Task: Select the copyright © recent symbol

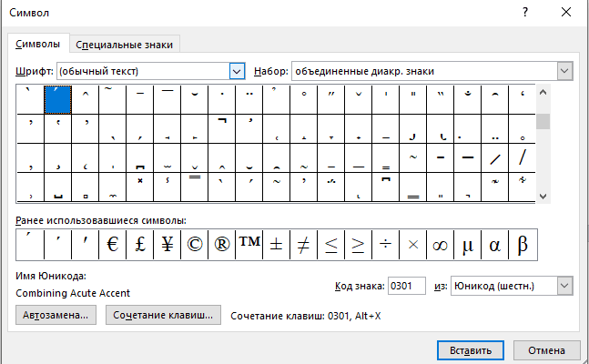Action: (x=195, y=245)
